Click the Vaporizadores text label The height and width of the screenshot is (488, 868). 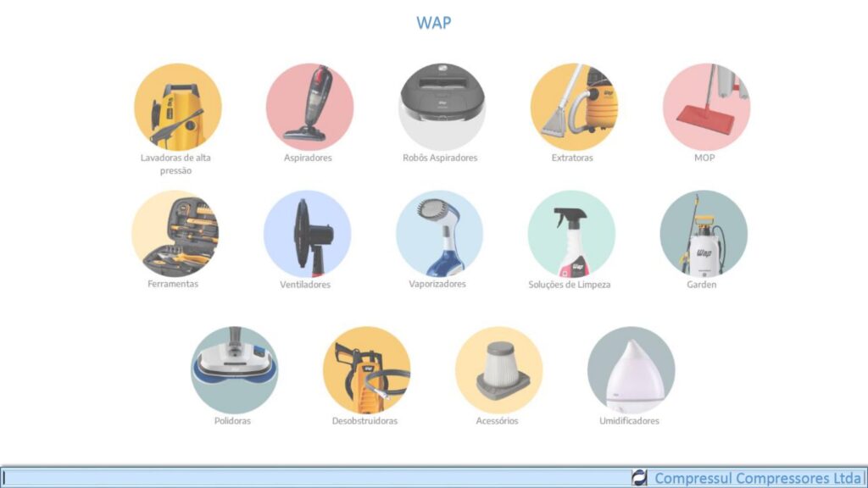437,284
